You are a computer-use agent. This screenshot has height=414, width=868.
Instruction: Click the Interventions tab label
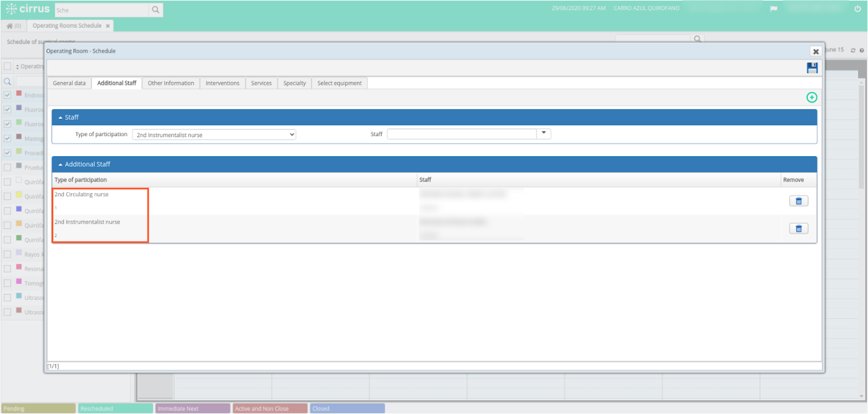pyautogui.click(x=222, y=82)
